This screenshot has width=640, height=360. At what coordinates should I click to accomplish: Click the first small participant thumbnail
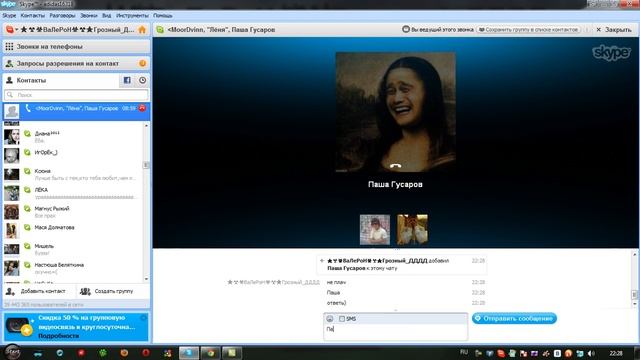click(375, 230)
